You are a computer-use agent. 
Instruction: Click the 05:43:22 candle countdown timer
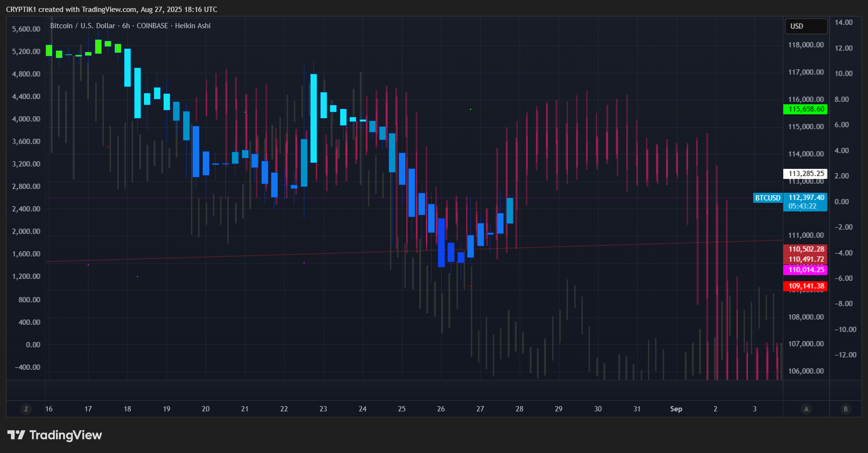[x=802, y=206]
